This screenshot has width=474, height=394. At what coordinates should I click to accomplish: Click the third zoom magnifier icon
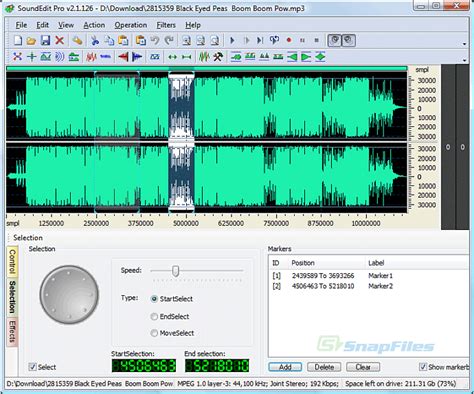(x=215, y=41)
